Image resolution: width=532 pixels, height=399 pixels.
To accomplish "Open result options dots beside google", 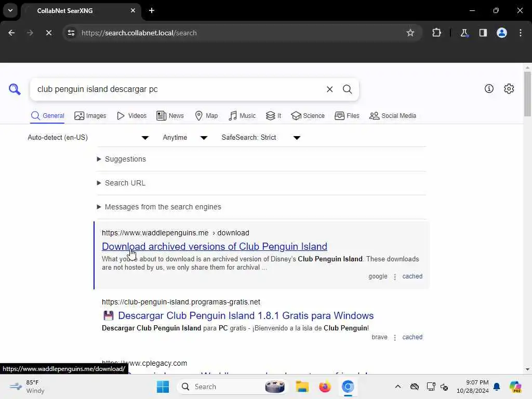I will pos(395,277).
